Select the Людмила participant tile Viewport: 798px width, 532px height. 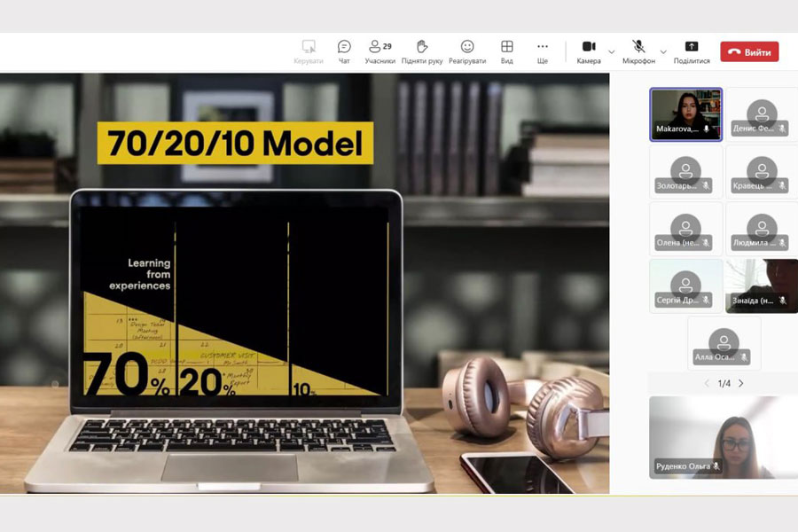tap(762, 229)
